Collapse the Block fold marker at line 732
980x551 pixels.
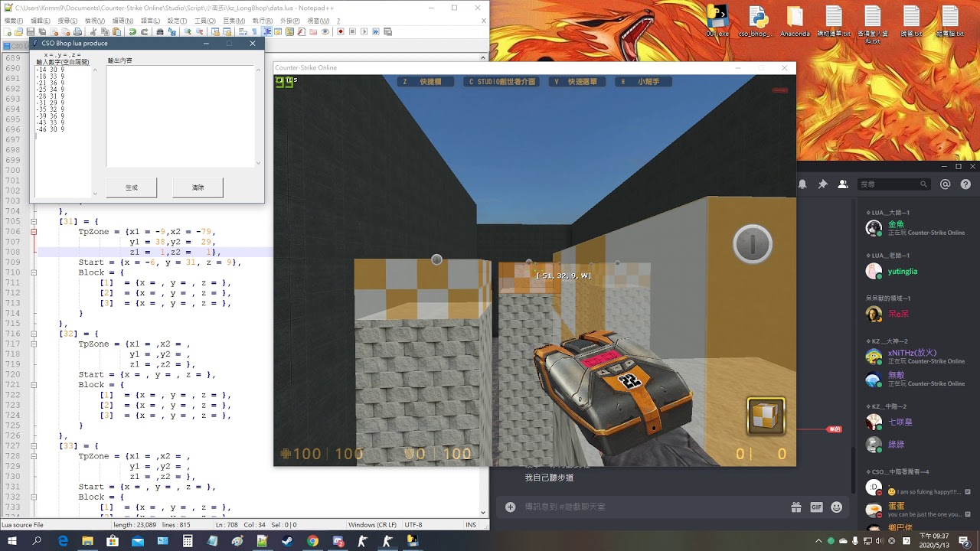coord(34,497)
